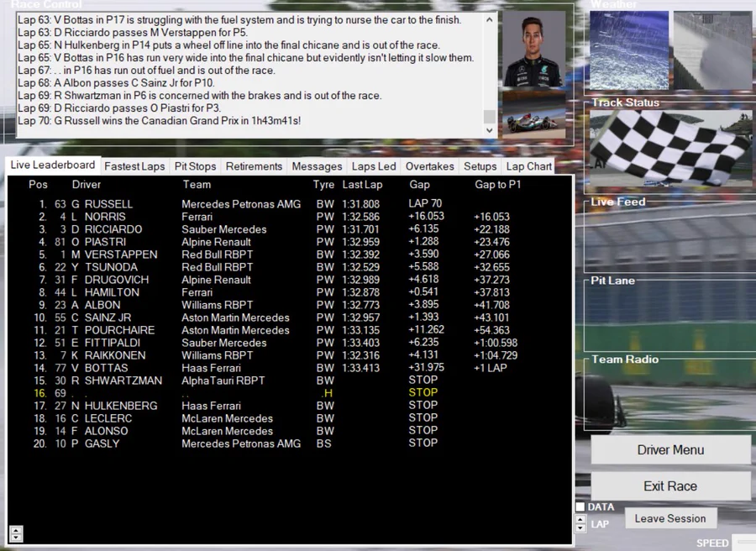Click M VERSTAPPEN driver name

coord(114,254)
